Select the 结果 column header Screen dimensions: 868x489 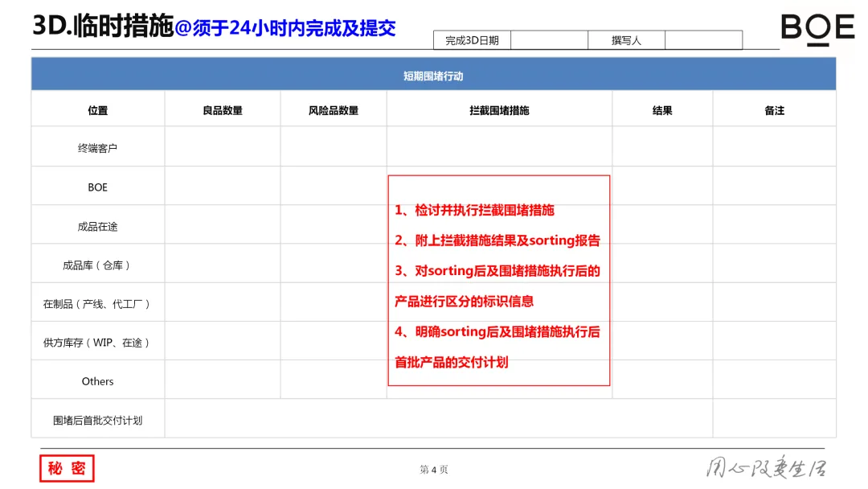coord(662,110)
